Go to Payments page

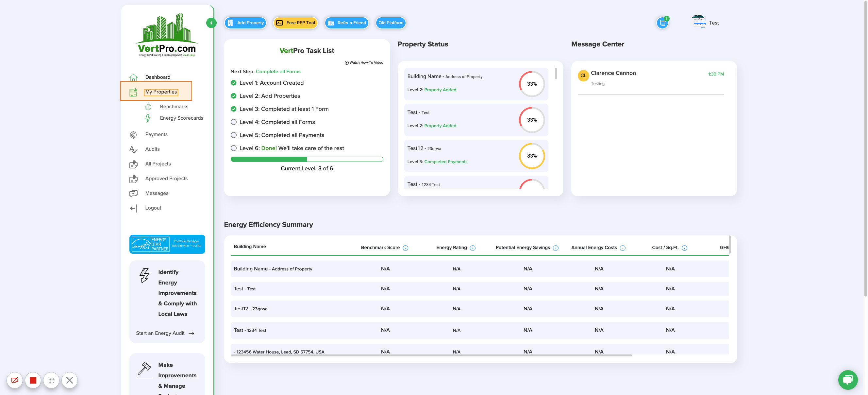(x=156, y=134)
